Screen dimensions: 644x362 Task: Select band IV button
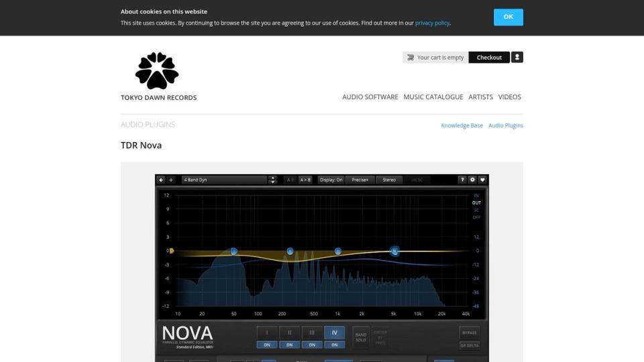coord(334,333)
